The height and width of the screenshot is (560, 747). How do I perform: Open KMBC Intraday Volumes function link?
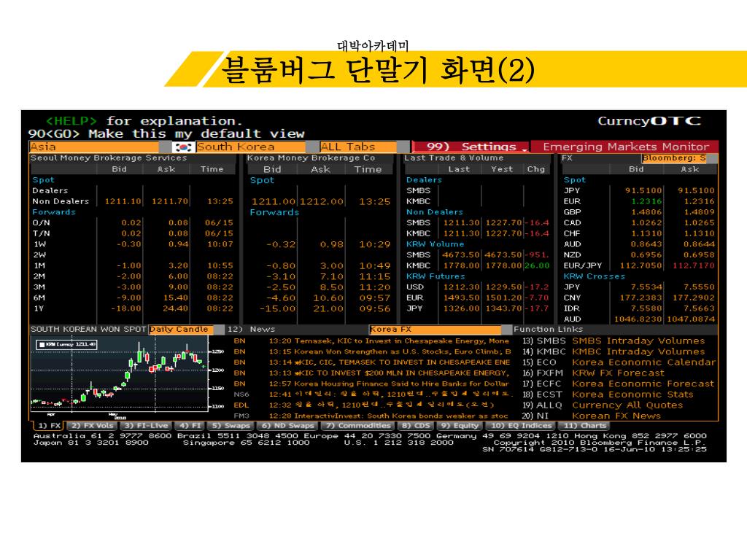[x=638, y=352]
